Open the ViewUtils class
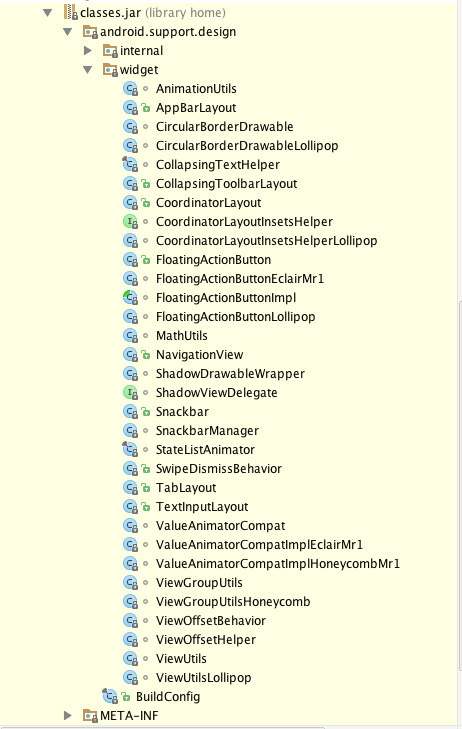 181,658
